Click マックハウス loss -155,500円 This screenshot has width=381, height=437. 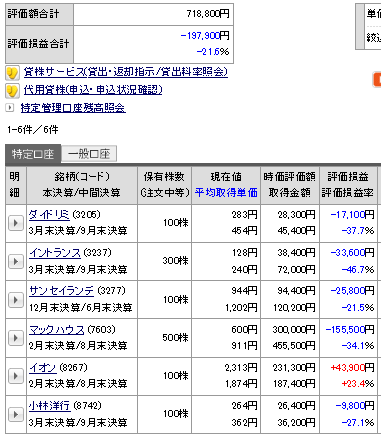click(350, 330)
